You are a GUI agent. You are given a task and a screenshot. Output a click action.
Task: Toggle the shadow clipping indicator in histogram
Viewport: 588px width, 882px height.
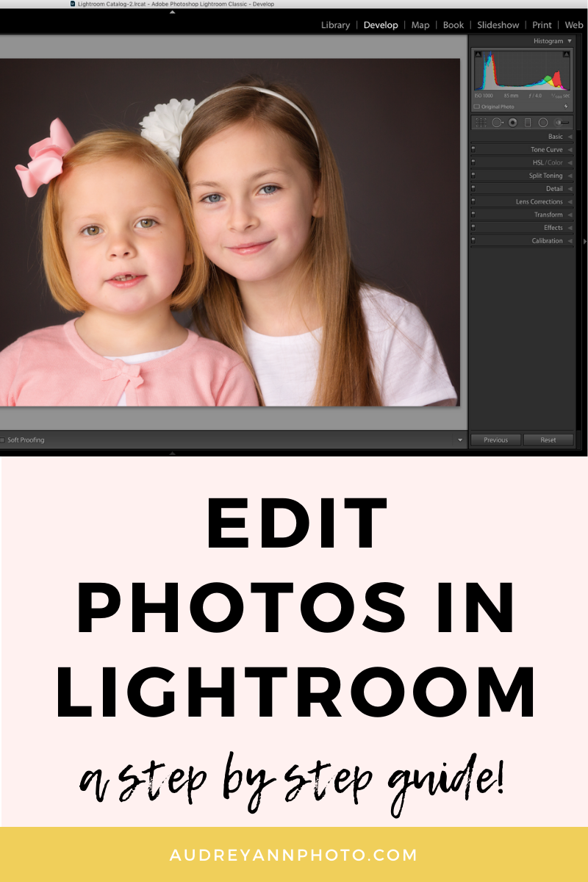tap(478, 54)
